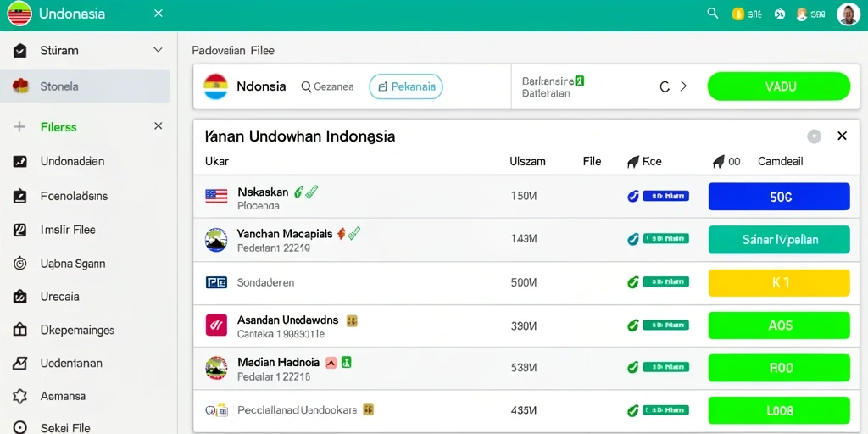Screen dimensions: 868x434
Task: Click the green A05 button
Action: click(779, 325)
